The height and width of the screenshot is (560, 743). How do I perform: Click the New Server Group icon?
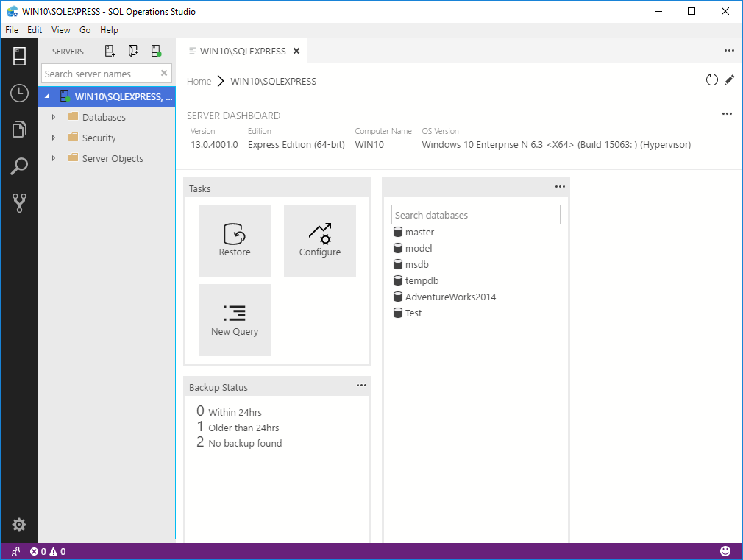pos(133,52)
